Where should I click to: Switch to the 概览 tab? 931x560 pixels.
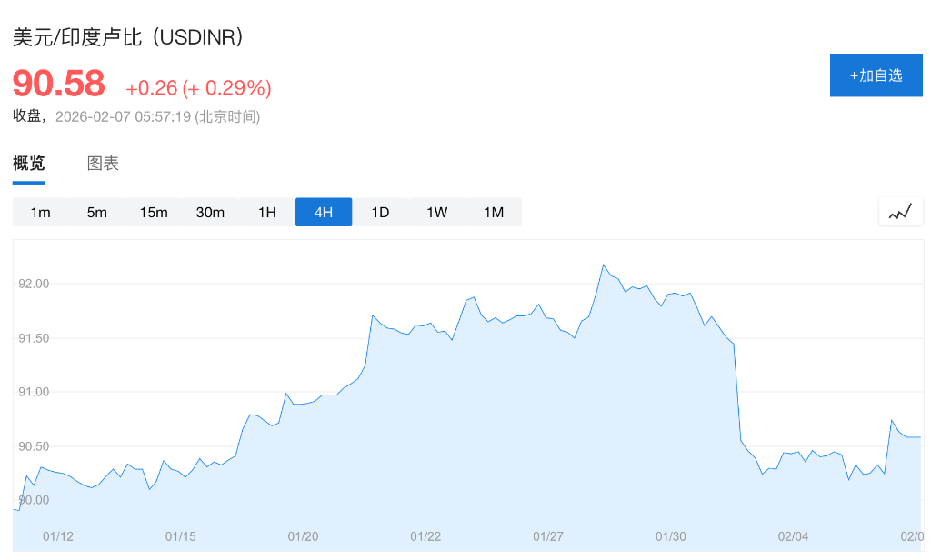click(28, 164)
